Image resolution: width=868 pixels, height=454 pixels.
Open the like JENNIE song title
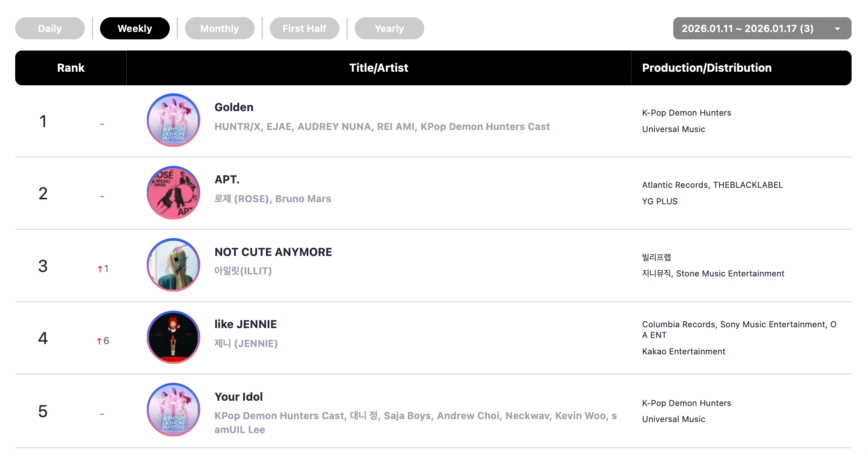246,324
